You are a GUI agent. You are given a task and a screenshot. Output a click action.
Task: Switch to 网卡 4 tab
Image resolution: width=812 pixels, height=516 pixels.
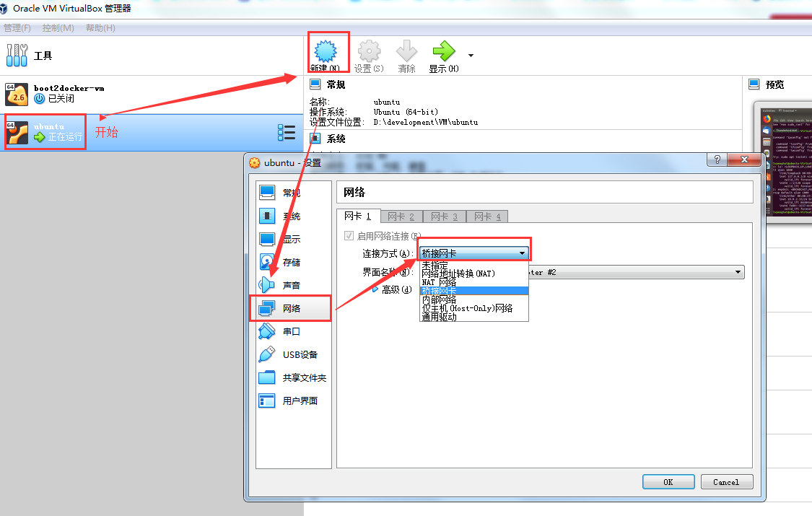(x=487, y=217)
